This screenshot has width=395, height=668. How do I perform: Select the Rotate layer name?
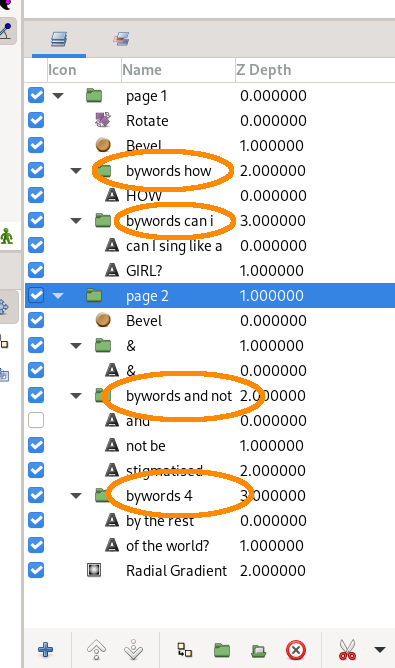147,121
